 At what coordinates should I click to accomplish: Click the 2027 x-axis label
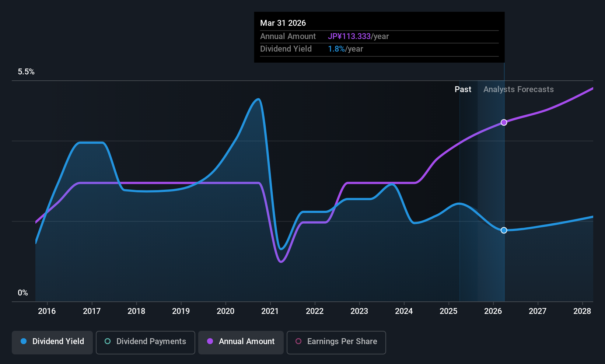coord(538,311)
